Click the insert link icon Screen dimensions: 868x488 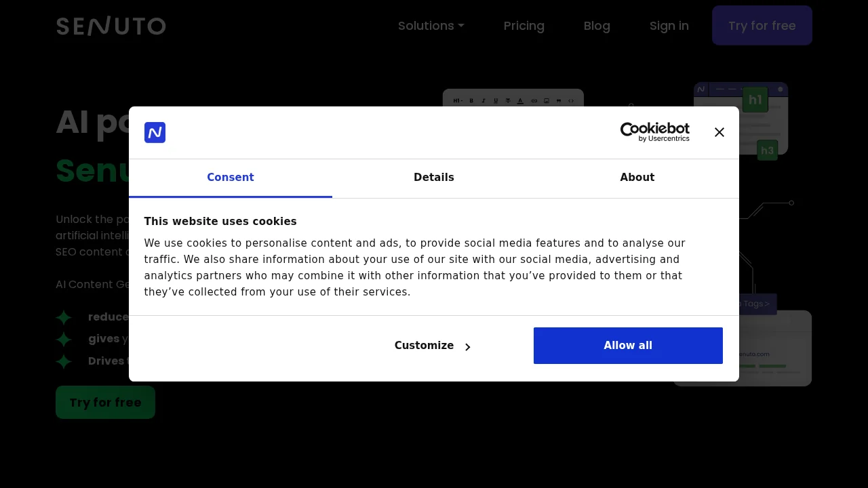tap(534, 100)
